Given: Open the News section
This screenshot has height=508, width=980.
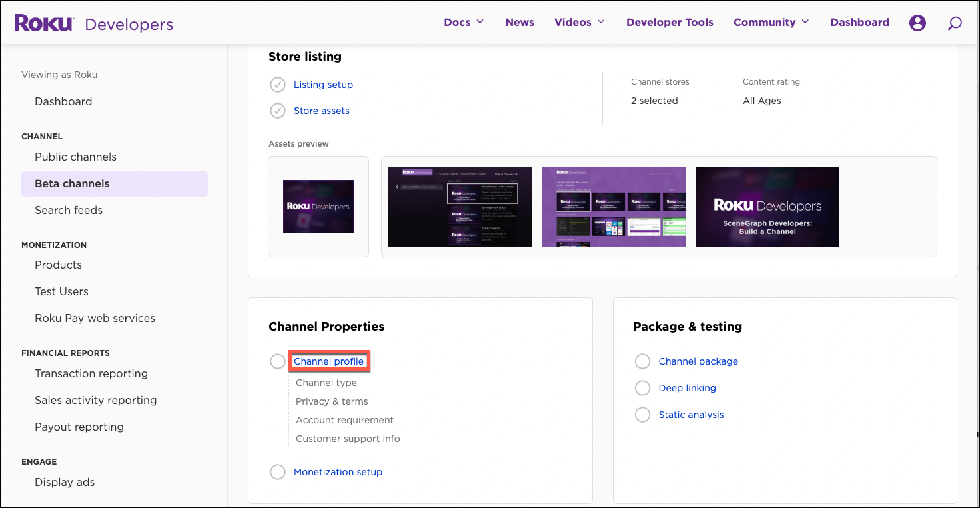Looking at the screenshot, I should [x=520, y=22].
